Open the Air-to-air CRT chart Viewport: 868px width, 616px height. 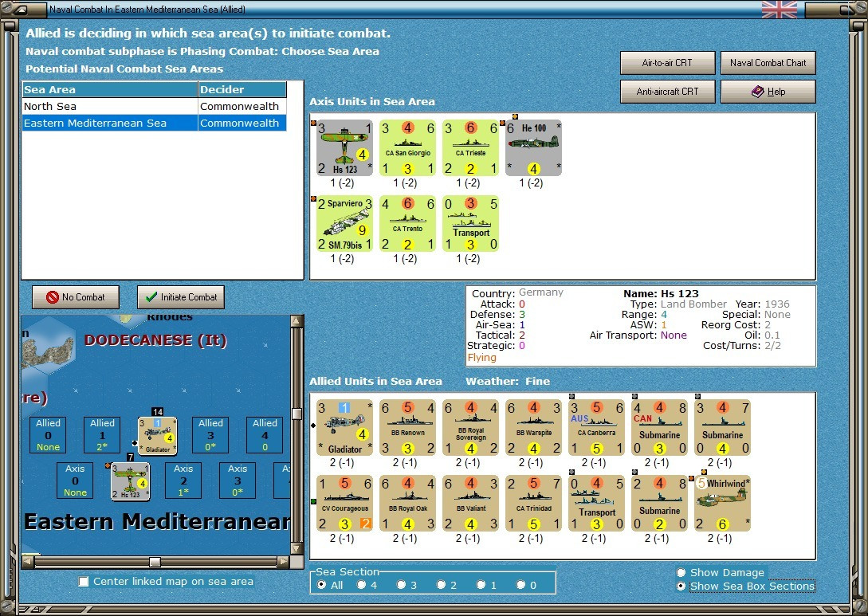pyautogui.click(x=668, y=63)
